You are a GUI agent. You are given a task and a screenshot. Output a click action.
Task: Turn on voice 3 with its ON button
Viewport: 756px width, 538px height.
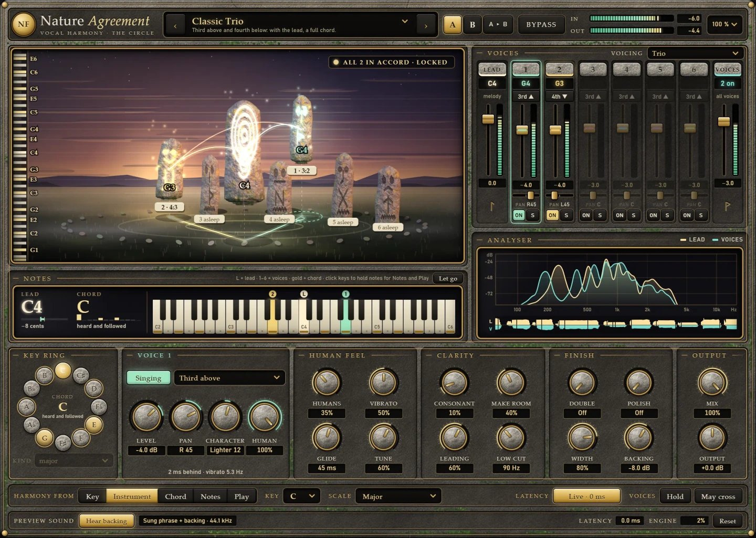pyautogui.click(x=586, y=215)
